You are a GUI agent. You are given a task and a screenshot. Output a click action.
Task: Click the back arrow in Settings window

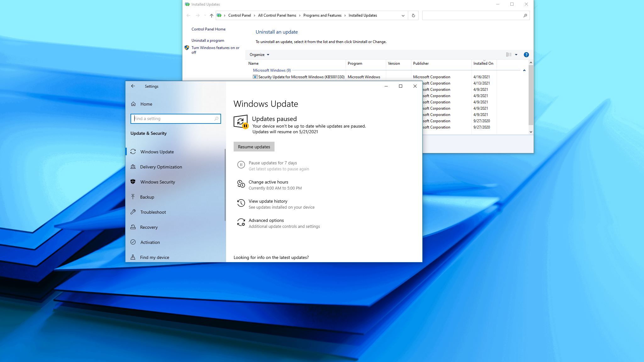point(133,86)
